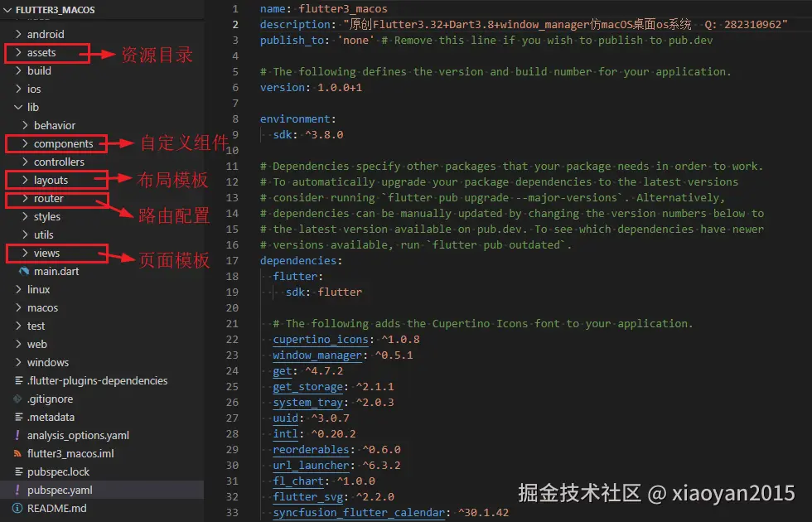Open the pubspec.lock file

58,472
